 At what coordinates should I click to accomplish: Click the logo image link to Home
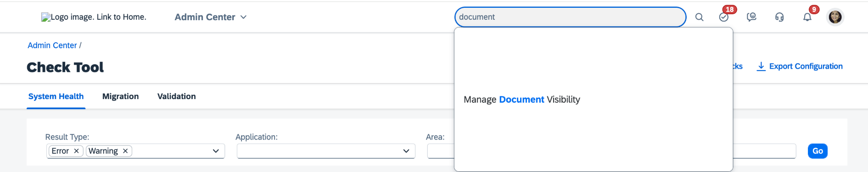coord(94,17)
